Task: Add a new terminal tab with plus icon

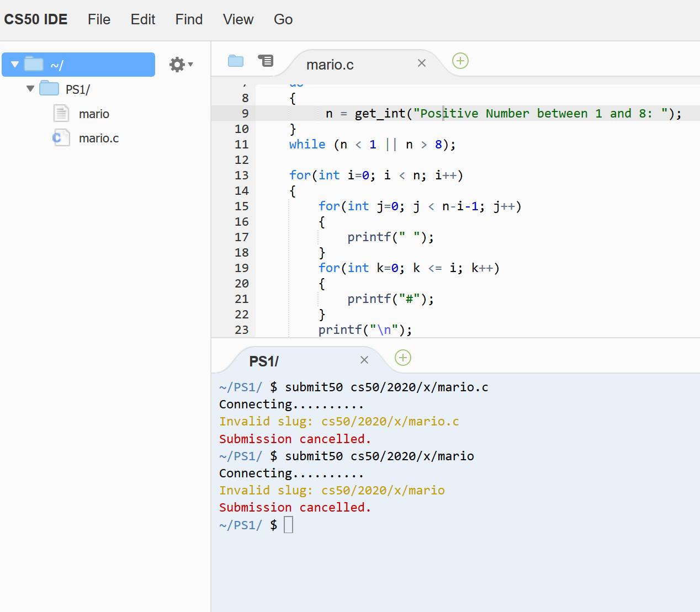Action: click(403, 358)
